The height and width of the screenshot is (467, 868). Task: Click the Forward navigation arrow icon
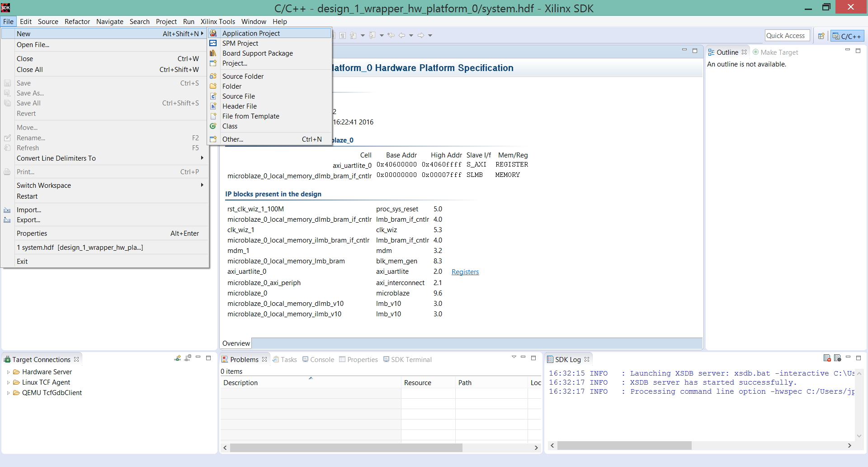(x=421, y=35)
